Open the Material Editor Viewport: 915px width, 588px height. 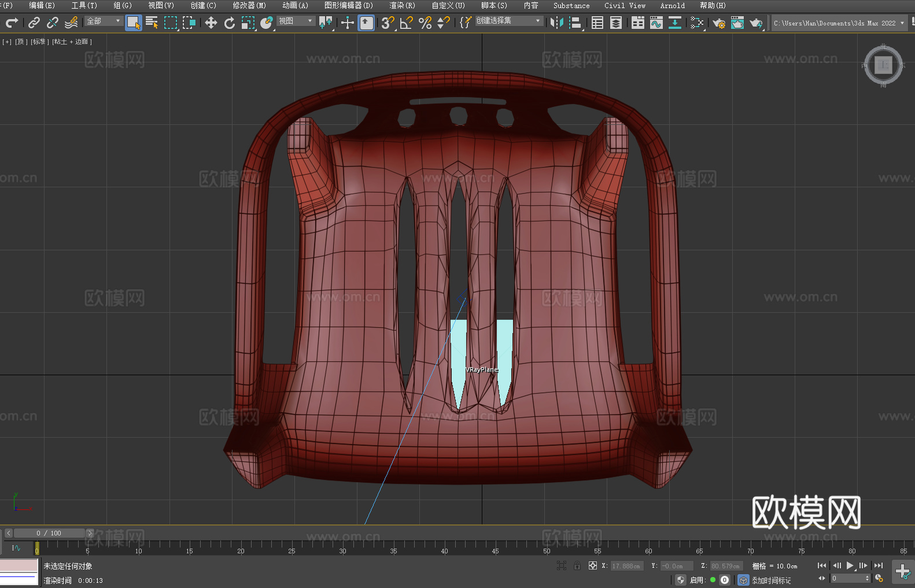click(697, 23)
